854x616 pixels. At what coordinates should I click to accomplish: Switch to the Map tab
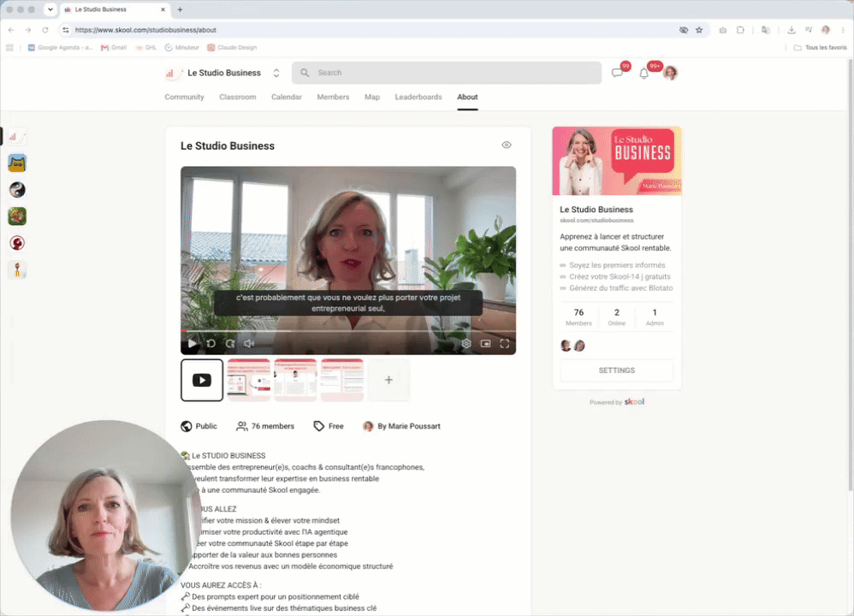coord(372,97)
